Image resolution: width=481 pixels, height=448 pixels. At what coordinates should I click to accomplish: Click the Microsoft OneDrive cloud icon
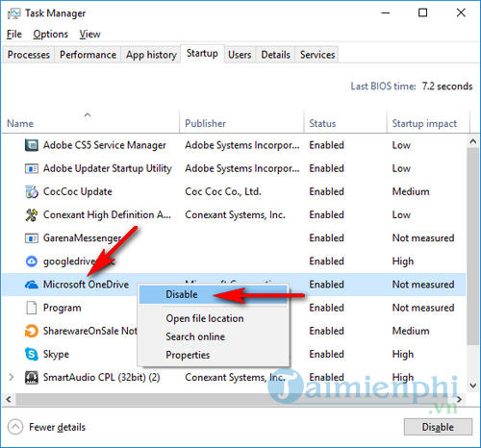(x=32, y=285)
